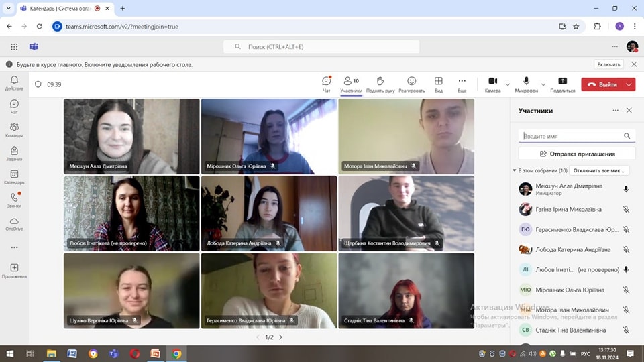This screenshot has width=644, height=362.
Task: Open Teams (Команды) tab in sidebar
Action: 14,129
